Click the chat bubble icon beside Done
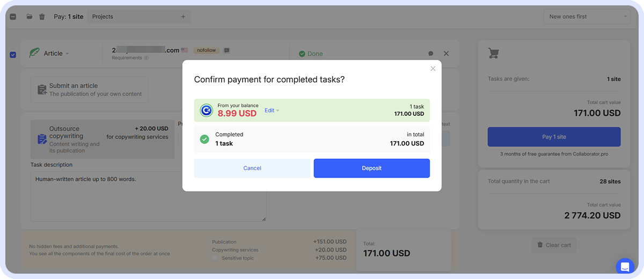The width and height of the screenshot is (644, 279). (430, 54)
